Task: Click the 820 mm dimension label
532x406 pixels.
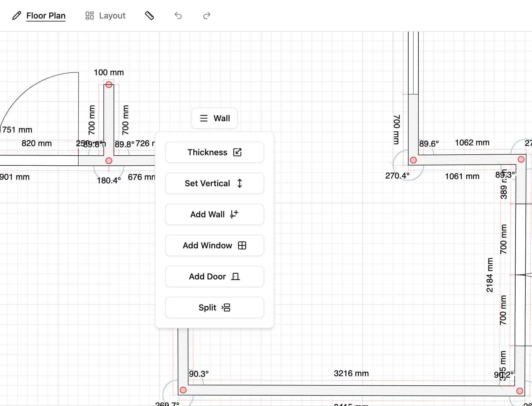Action: [x=36, y=143]
